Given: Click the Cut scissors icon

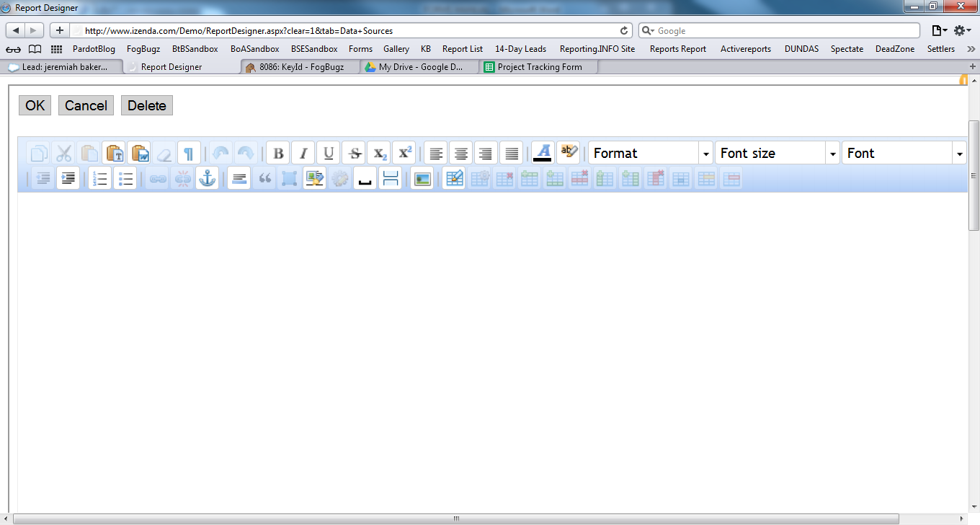Looking at the screenshot, I should point(64,153).
